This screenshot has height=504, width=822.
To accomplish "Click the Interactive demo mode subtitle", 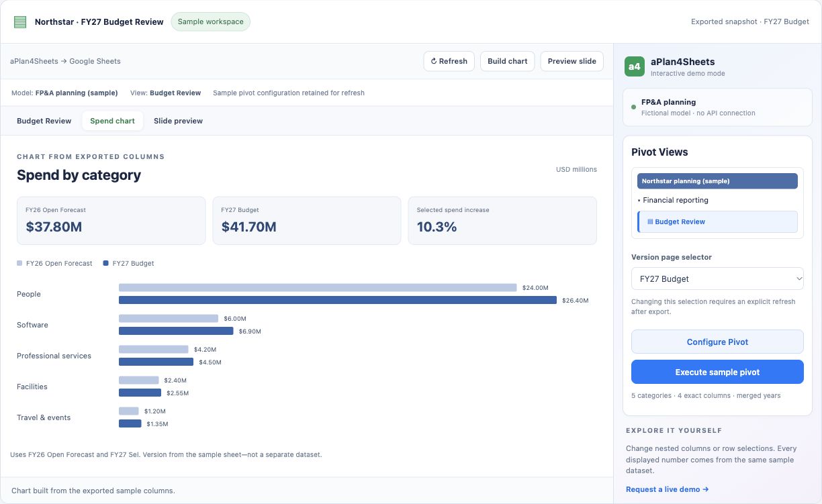I will pos(688,73).
